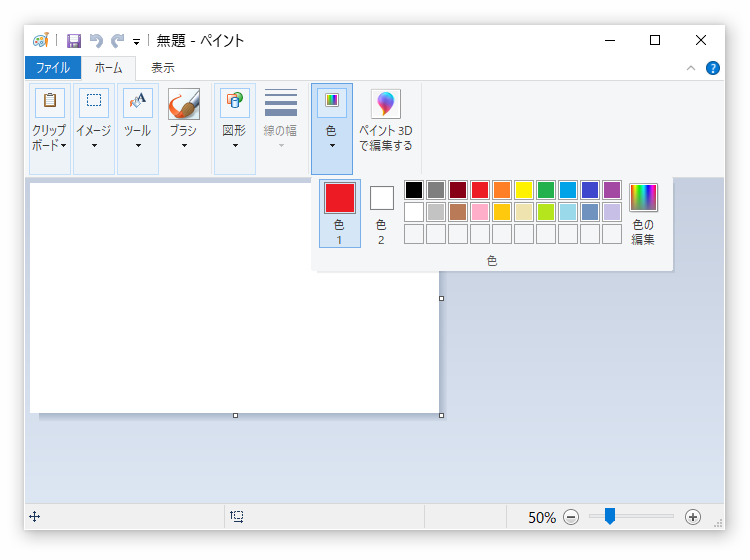Pick the green color swatch
The height and width of the screenshot is (560, 750).
coord(546,190)
